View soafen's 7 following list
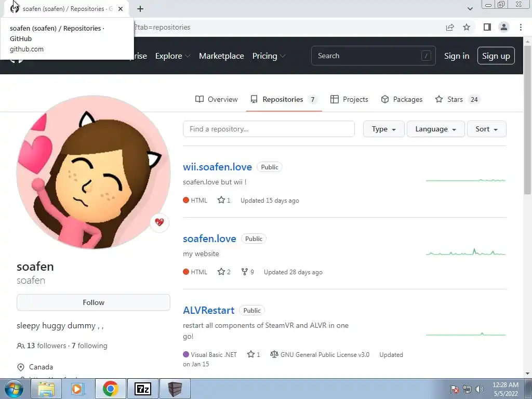Image resolution: width=532 pixels, height=399 pixels. (89, 345)
